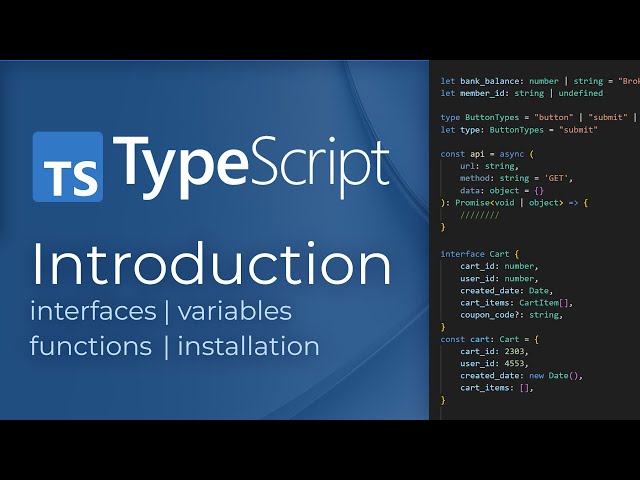Click the "cart_items: CartItem[]," line
Image resolution: width=640 pixels, height=480 pixels.
coord(516,303)
